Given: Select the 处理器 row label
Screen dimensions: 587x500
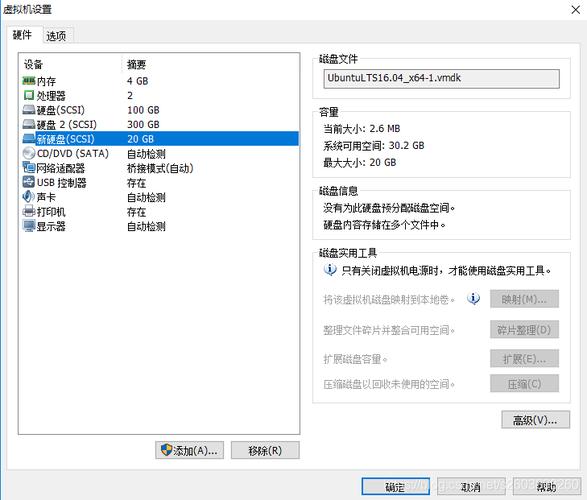Looking at the screenshot, I should 51,95.
